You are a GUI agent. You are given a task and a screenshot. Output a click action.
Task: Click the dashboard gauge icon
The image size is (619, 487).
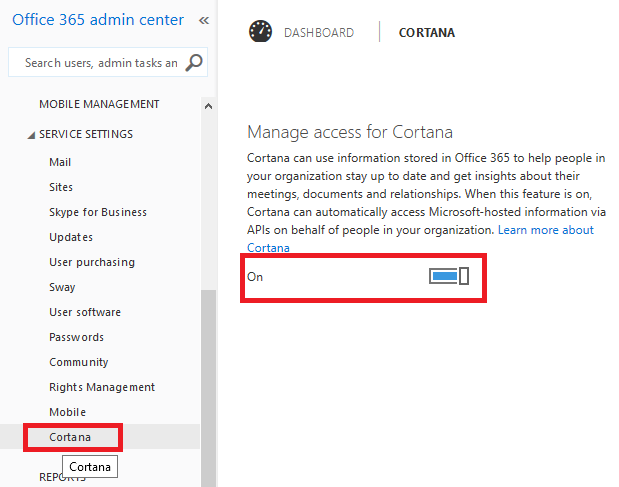(260, 32)
